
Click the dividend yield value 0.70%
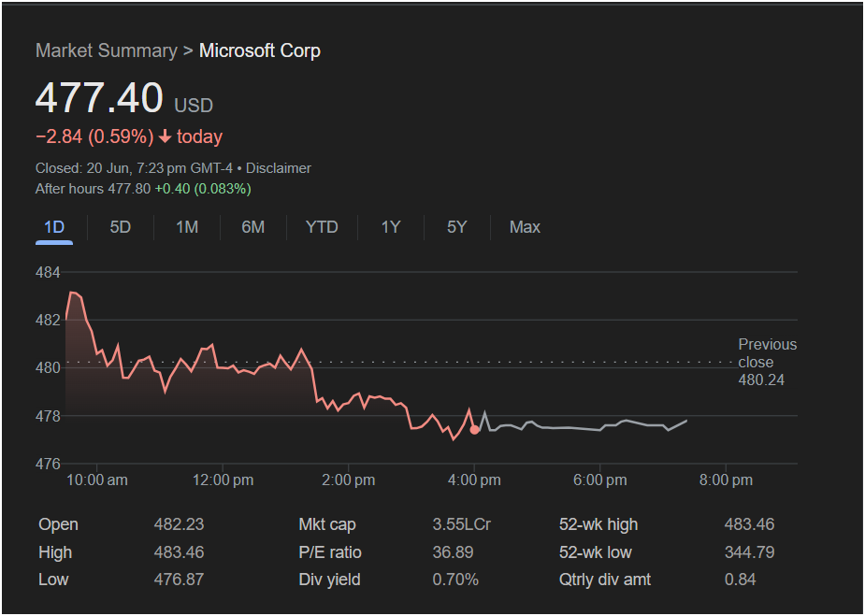(x=455, y=580)
